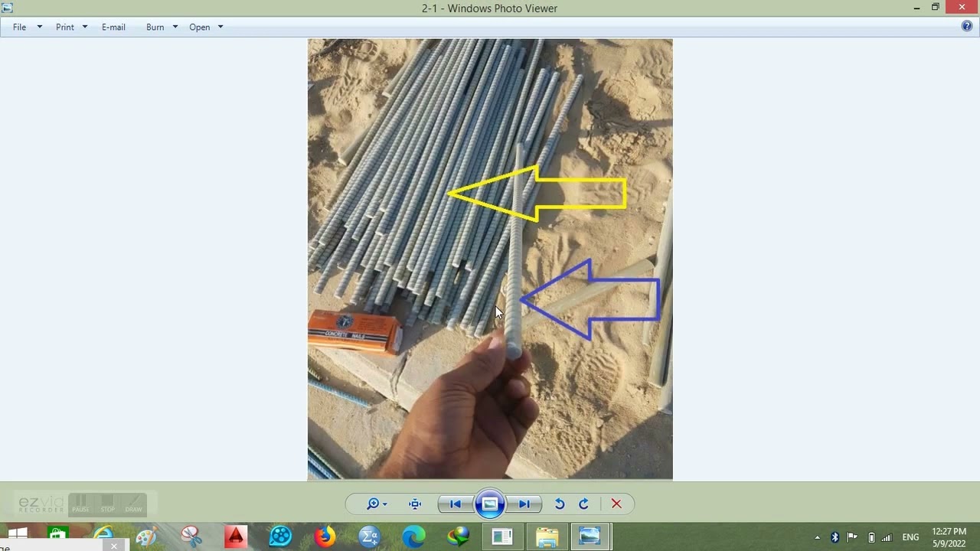Play the slide show
This screenshot has height=551, width=980.
[490, 504]
